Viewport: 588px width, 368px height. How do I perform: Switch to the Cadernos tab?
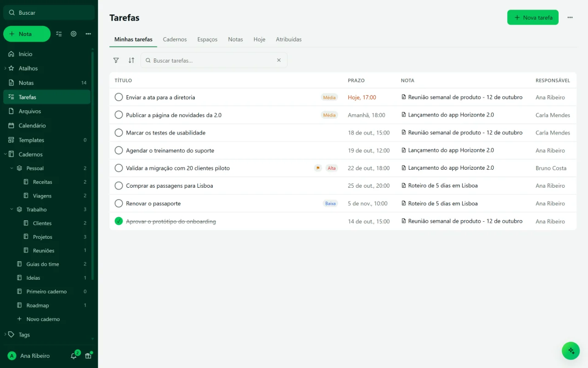click(x=175, y=40)
